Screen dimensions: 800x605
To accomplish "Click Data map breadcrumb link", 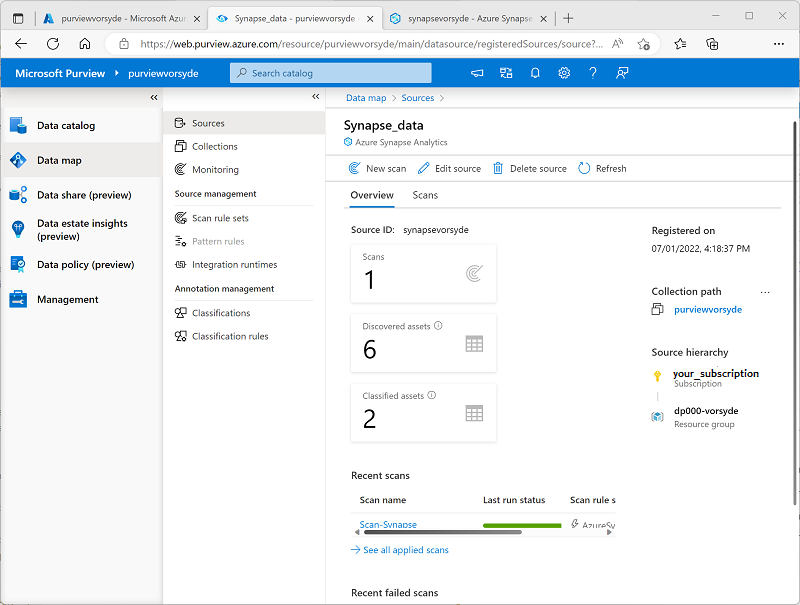I will pos(366,98).
